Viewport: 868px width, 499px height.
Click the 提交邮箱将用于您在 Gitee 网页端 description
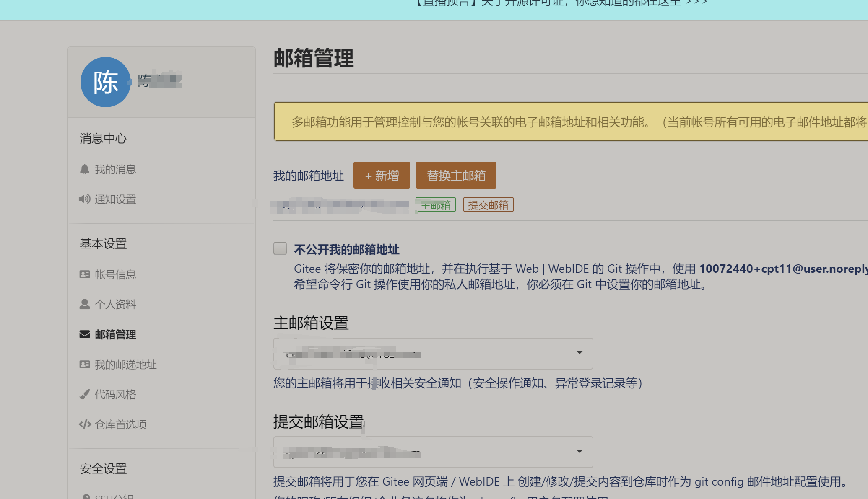pyautogui.click(x=560, y=481)
